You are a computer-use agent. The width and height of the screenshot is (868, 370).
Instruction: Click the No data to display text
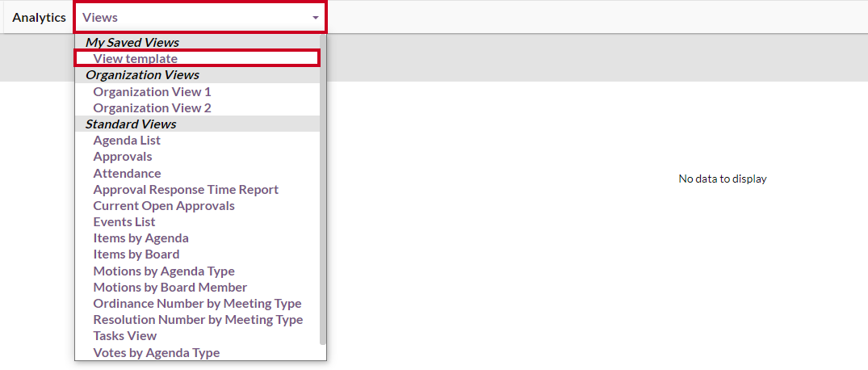(x=723, y=179)
